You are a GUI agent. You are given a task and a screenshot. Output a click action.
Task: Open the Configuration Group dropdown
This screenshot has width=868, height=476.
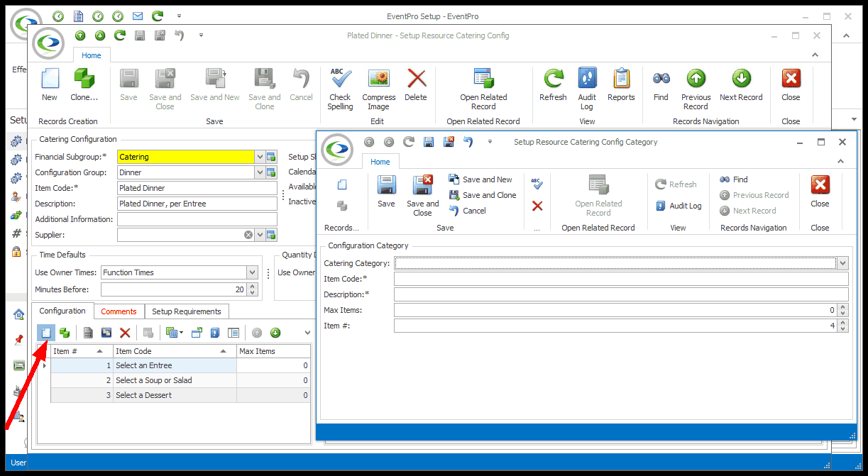[260, 172]
